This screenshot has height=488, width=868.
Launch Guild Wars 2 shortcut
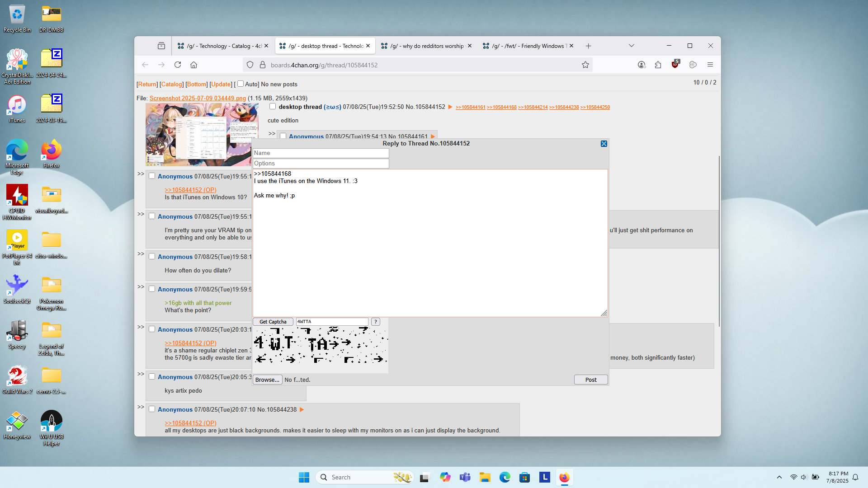tap(17, 380)
